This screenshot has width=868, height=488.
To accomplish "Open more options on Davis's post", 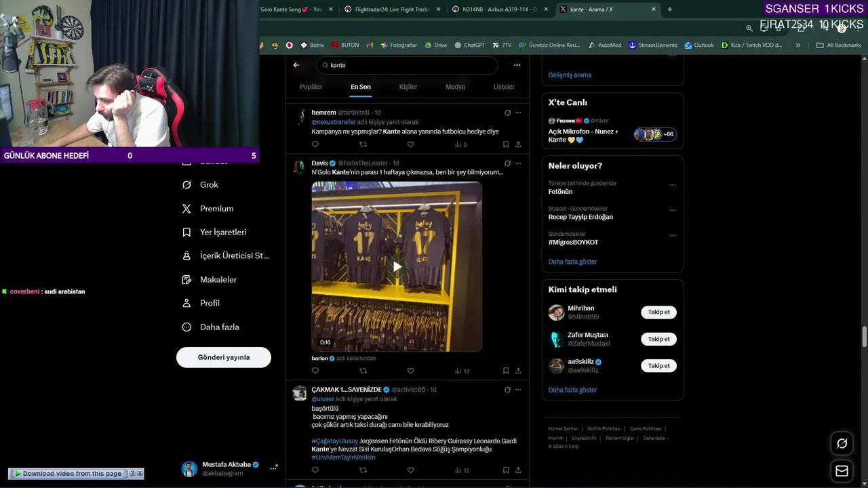I will 518,163.
